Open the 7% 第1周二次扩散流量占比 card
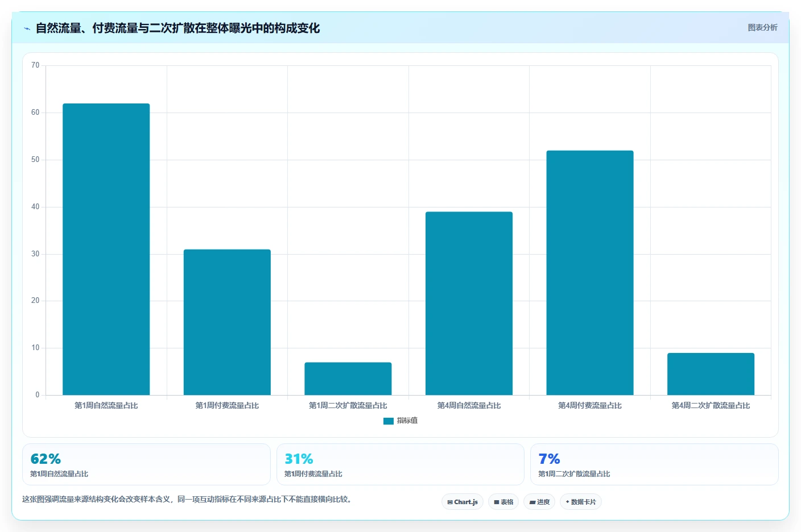This screenshot has height=532, width=801. coord(654,464)
